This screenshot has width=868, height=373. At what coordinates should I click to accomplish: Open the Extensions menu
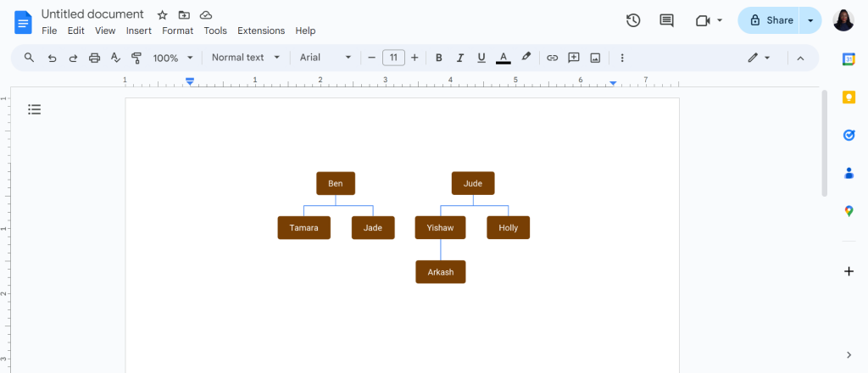pos(261,31)
